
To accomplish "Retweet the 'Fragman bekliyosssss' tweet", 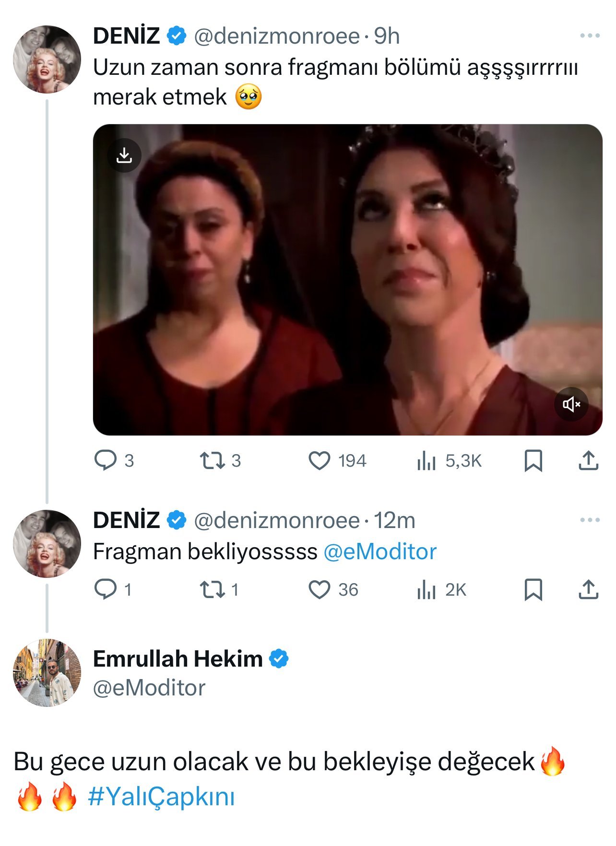I will [x=213, y=589].
